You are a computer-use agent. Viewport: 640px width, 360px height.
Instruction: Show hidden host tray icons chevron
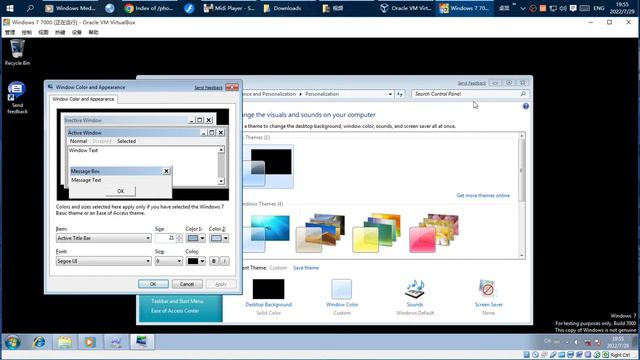coord(522,8)
